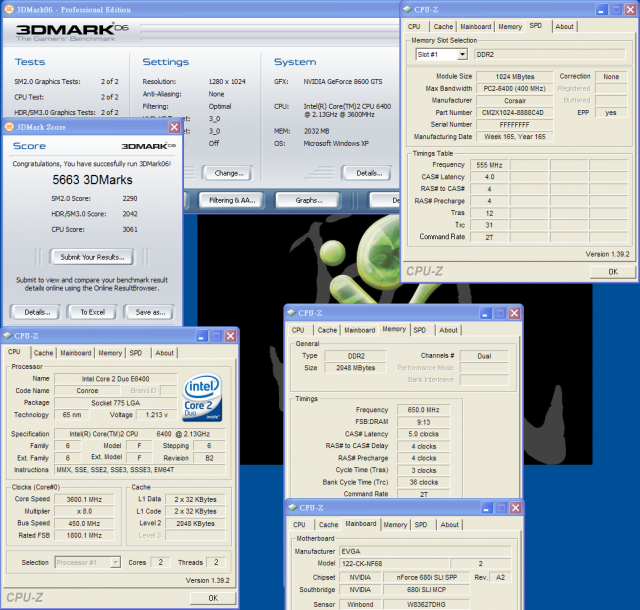The width and height of the screenshot is (640, 610).
Task: Click the 5663 3DMarks score text
Action: [92, 180]
